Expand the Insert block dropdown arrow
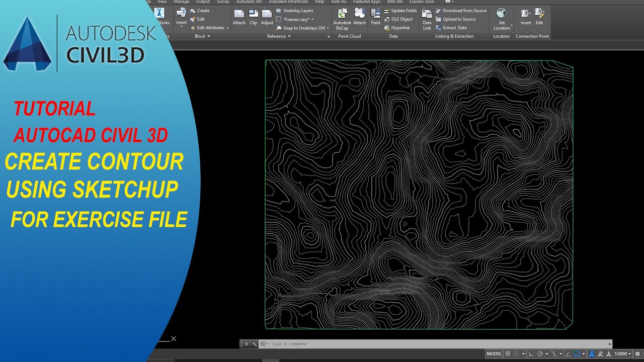The image size is (644, 362). pyautogui.click(x=181, y=27)
